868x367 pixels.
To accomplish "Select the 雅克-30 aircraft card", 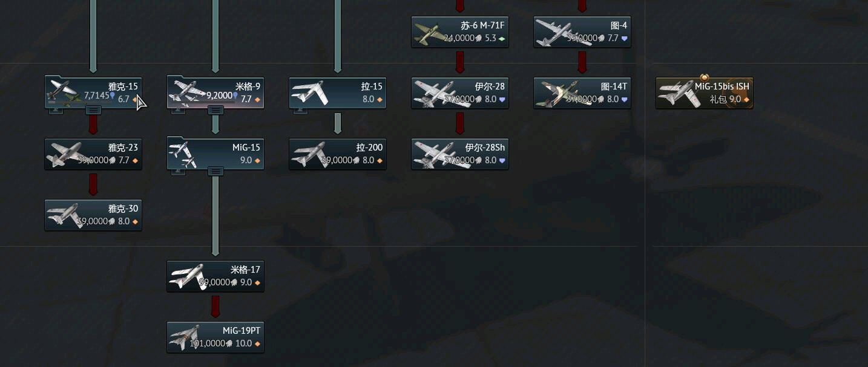I will [x=93, y=215].
